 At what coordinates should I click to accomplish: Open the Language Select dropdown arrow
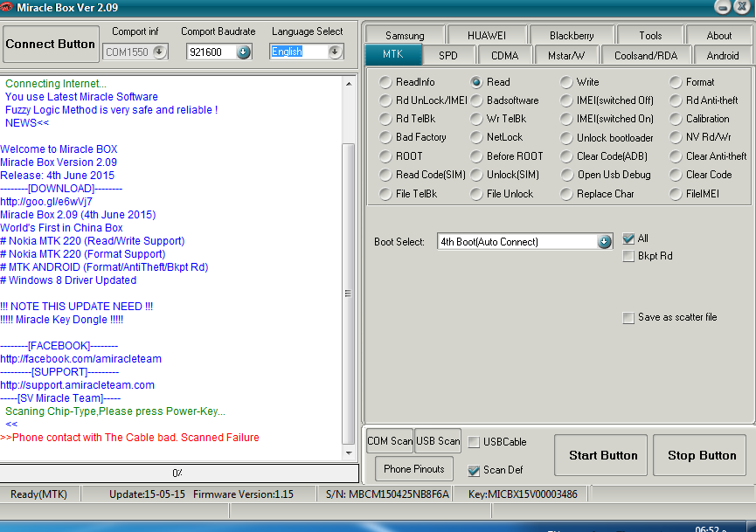click(x=335, y=52)
